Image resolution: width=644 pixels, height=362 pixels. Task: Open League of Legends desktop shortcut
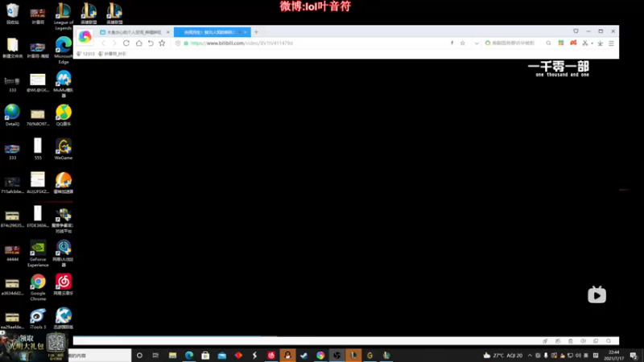click(x=64, y=16)
